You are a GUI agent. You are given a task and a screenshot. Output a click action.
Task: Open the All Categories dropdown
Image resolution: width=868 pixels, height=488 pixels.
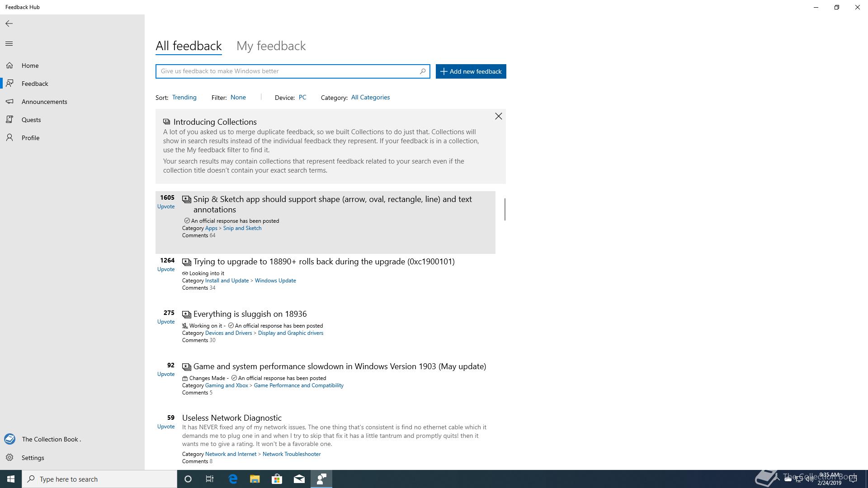[x=370, y=98]
